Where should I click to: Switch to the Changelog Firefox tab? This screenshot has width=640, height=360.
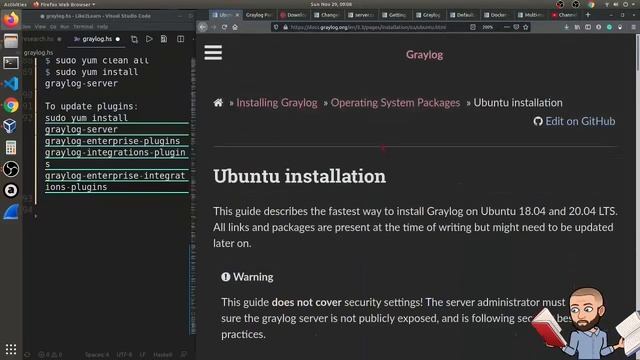[326, 15]
